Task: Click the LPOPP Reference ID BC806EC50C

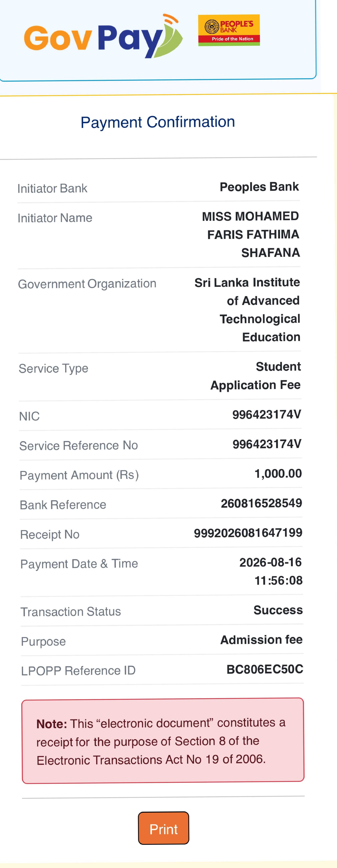Action: pyautogui.click(x=265, y=669)
